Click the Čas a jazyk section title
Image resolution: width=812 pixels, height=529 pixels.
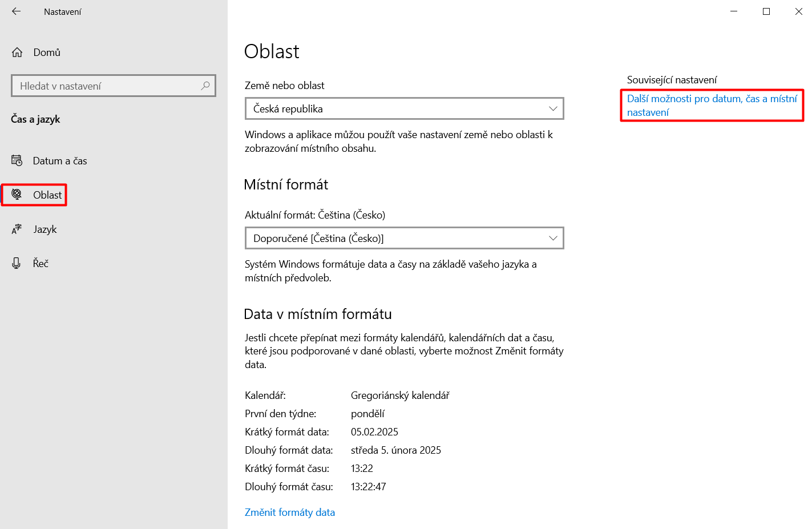click(x=35, y=119)
